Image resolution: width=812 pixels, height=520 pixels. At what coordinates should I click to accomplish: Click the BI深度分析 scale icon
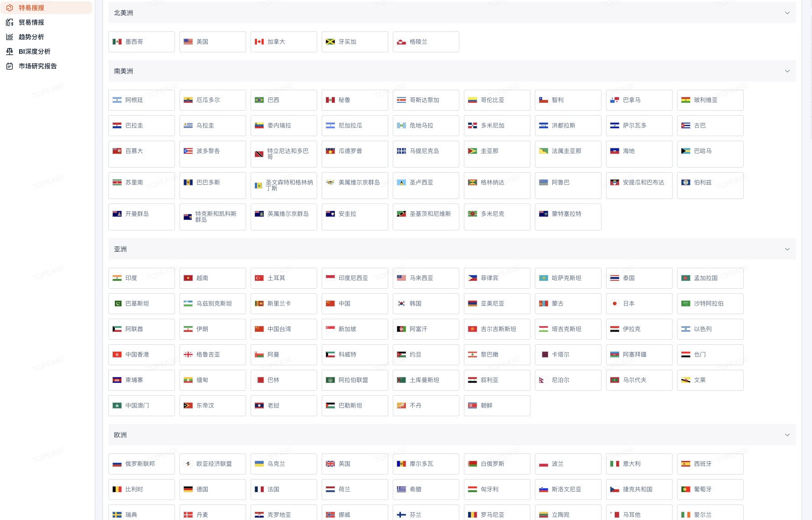[10, 51]
